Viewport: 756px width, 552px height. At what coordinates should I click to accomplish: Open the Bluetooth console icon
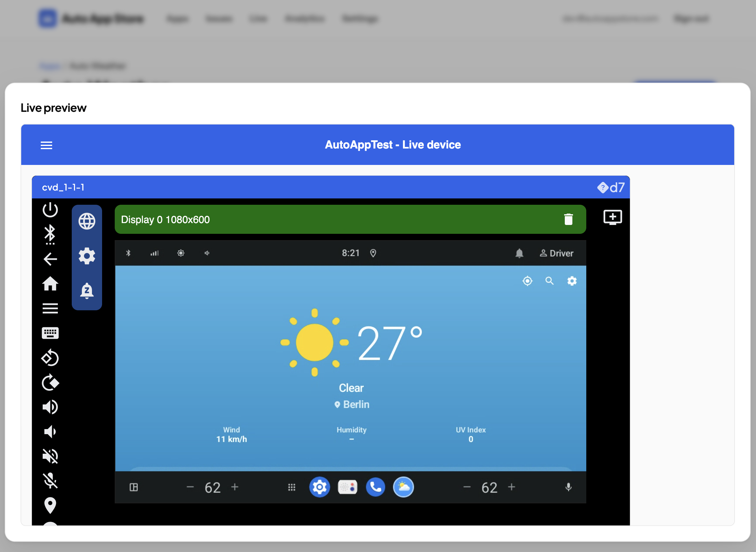[50, 234]
